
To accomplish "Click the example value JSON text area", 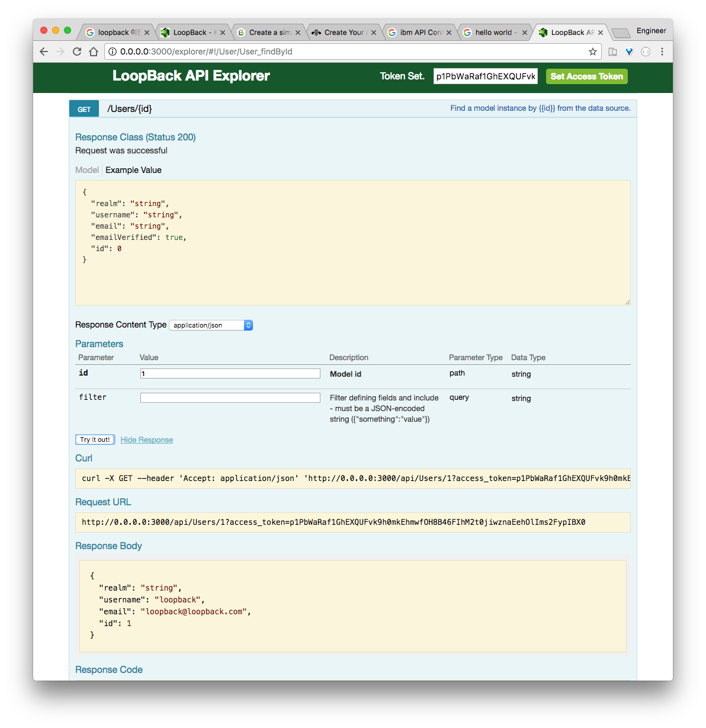I will click(353, 243).
